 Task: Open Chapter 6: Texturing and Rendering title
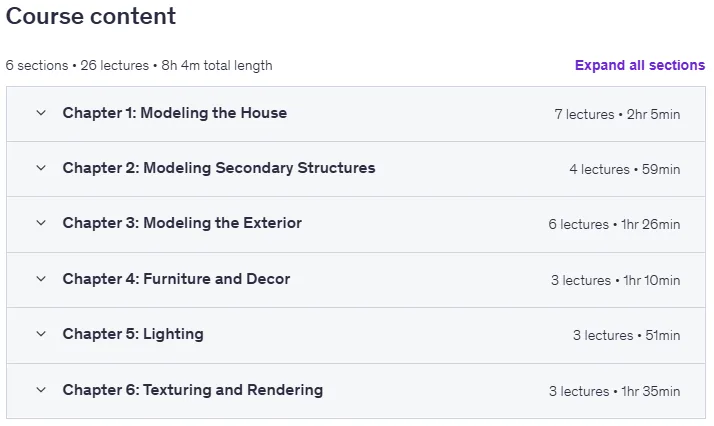193,390
